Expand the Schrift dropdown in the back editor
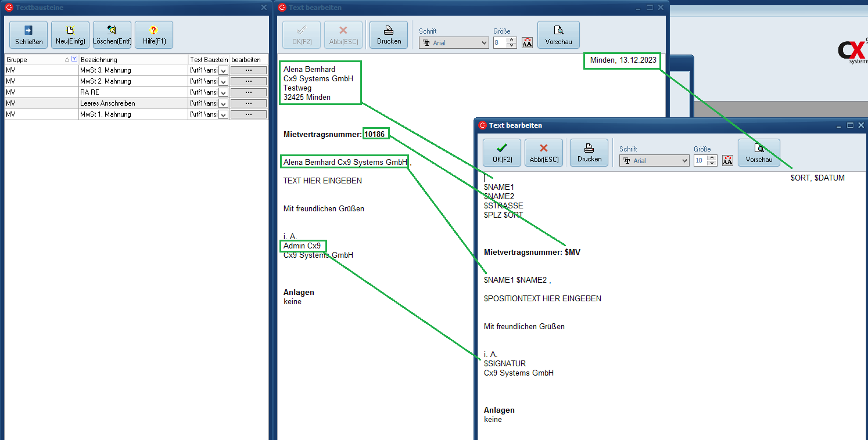Viewport: 868px width, 440px height. [x=484, y=43]
